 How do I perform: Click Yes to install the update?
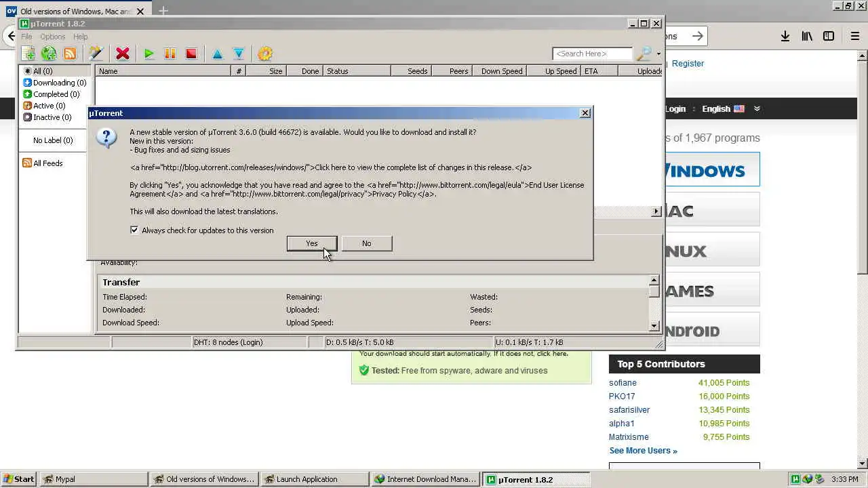click(x=312, y=243)
